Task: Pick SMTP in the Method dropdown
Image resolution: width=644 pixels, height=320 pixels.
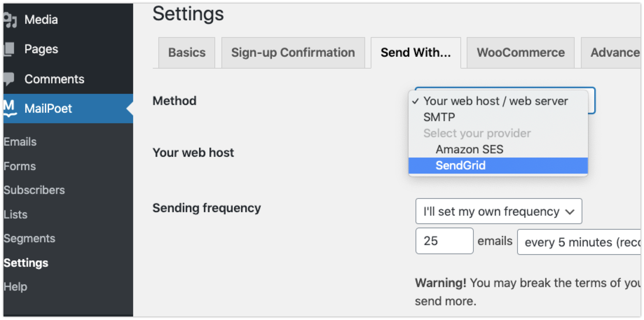Action: [x=439, y=117]
